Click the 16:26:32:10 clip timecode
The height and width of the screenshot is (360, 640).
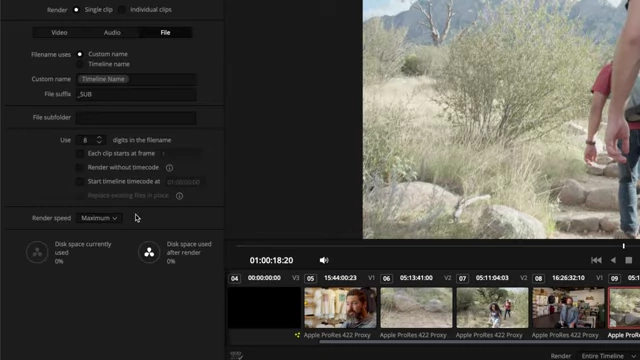(568, 278)
